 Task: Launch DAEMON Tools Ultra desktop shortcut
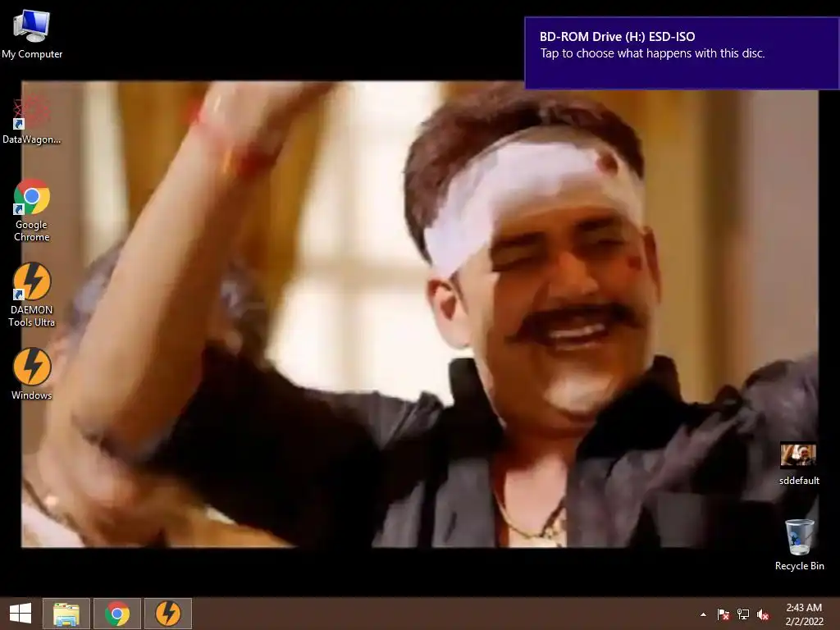point(32,294)
